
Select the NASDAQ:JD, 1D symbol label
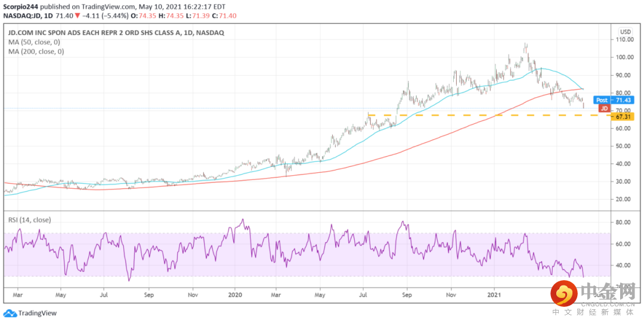pyautogui.click(x=28, y=15)
